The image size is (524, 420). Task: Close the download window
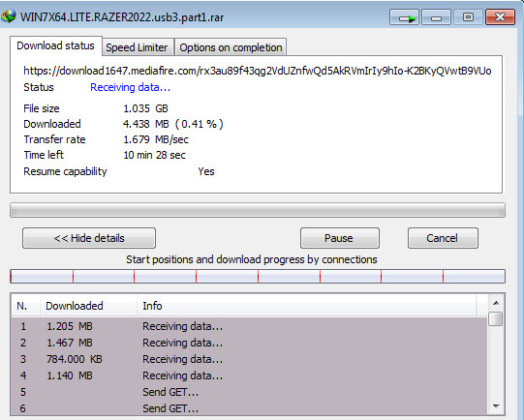coord(500,17)
